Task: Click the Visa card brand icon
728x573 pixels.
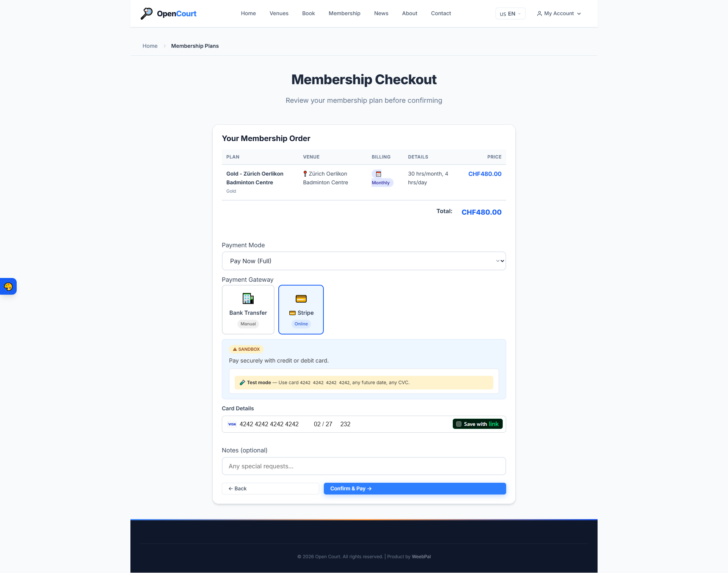Action: (x=232, y=424)
